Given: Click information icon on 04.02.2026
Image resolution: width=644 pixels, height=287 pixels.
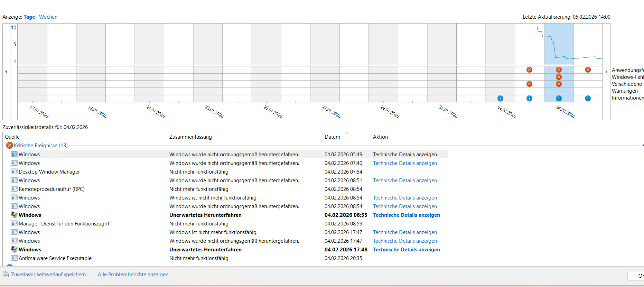Looking at the screenshot, I should click(559, 99).
